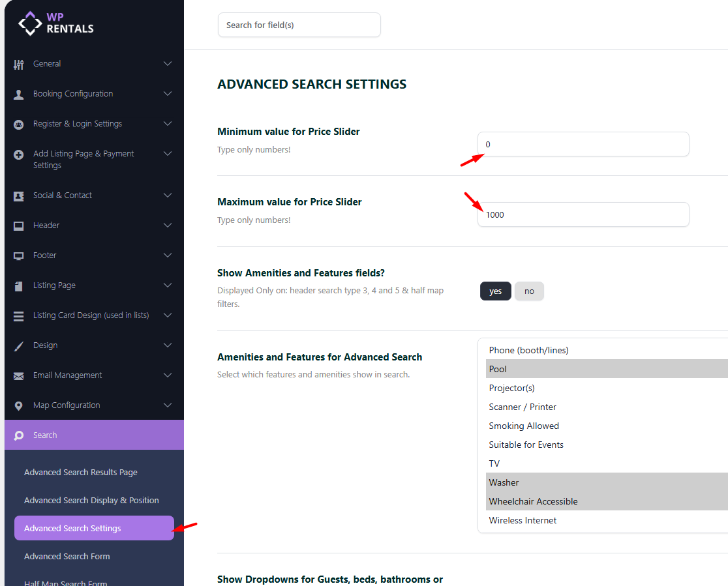Screen dimensions: 728x586
Task: Open Advanced Search Form submenu item
Action: (67, 557)
